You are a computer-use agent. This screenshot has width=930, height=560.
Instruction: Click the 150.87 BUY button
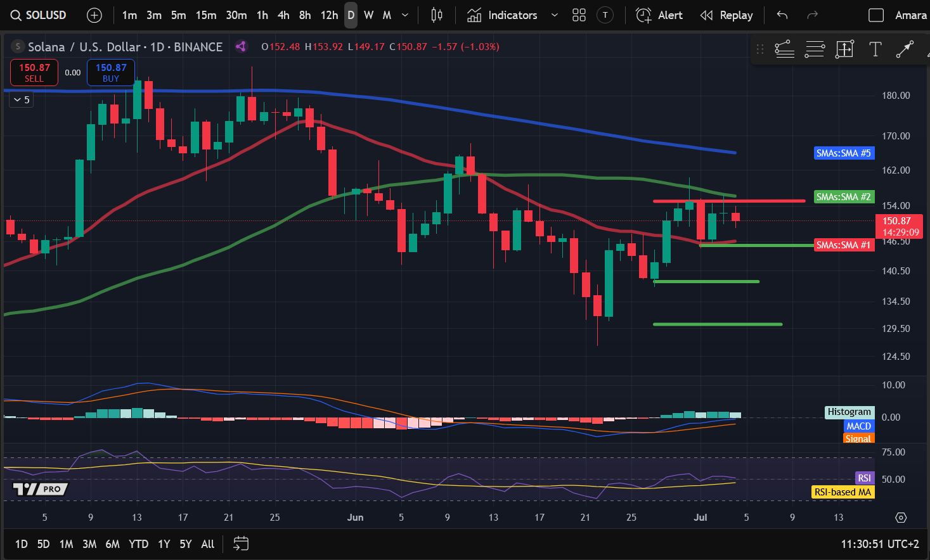(x=111, y=72)
